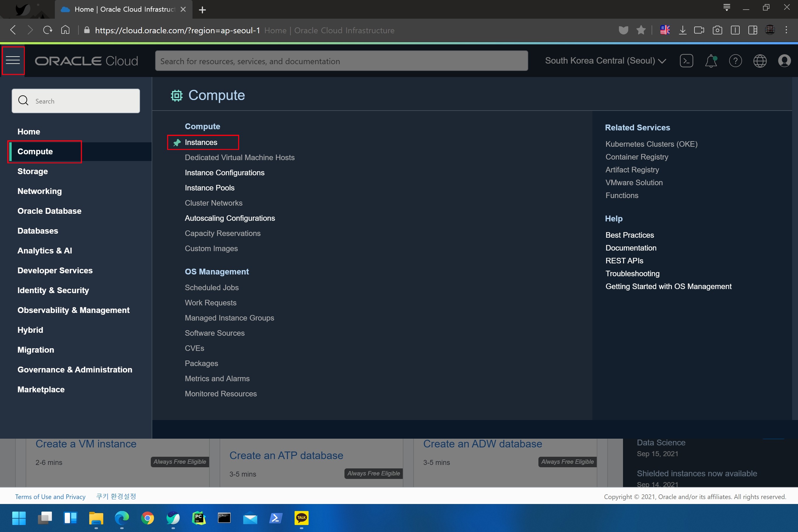Click the browser reload page icon
Screen dimensions: 798x532
click(48, 30)
